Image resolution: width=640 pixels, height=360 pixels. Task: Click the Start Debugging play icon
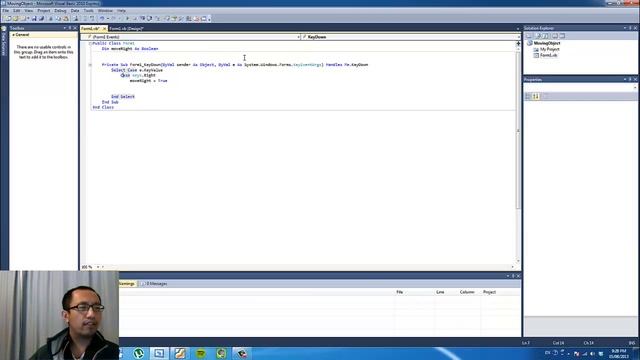[x=127, y=18]
